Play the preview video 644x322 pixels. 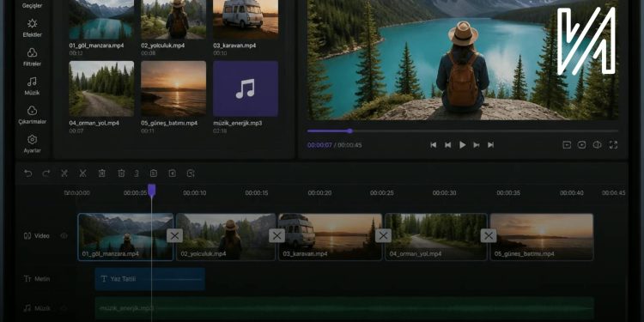point(463,145)
